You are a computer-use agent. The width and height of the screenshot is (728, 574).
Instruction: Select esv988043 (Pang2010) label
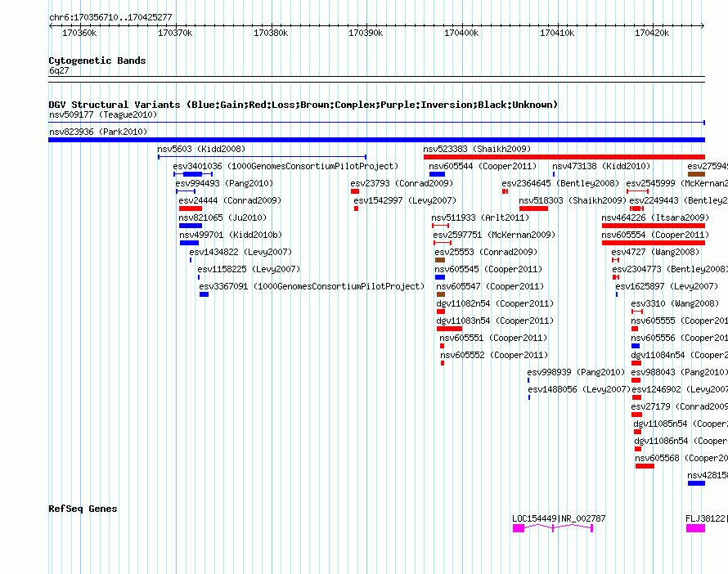point(679,372)
